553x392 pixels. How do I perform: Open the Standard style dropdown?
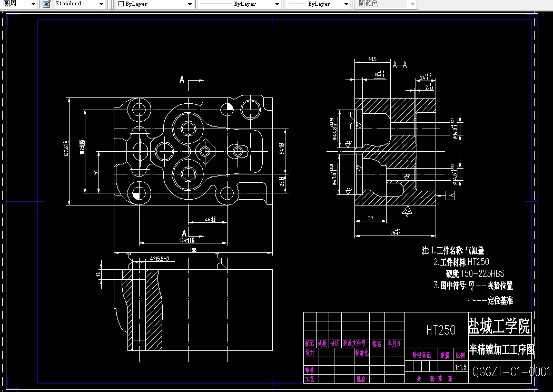tap(101, 4)
